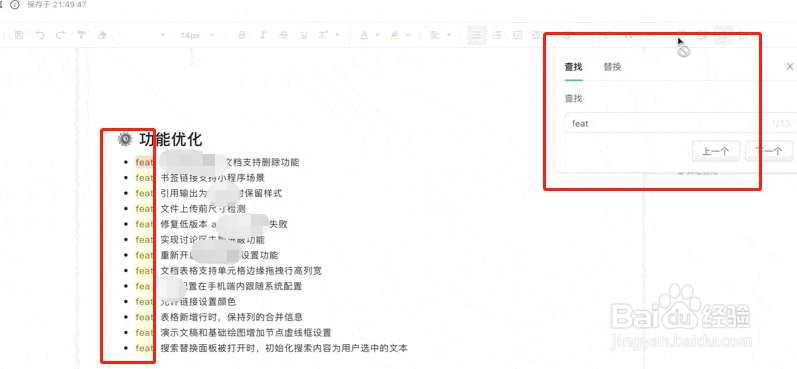Toggle the bulleted list icon
The width and height of the screenshot is (797, 369).
[476, 35]
